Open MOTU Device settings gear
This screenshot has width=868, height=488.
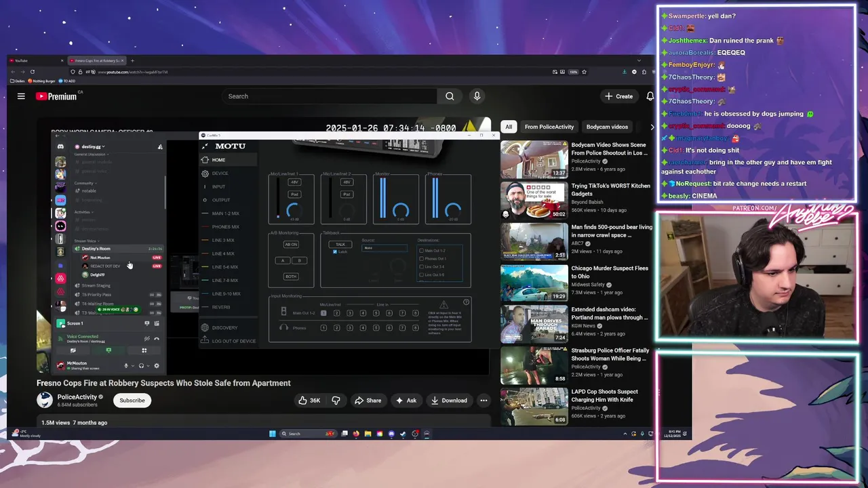pyautogui.click(x=205, y=174)
